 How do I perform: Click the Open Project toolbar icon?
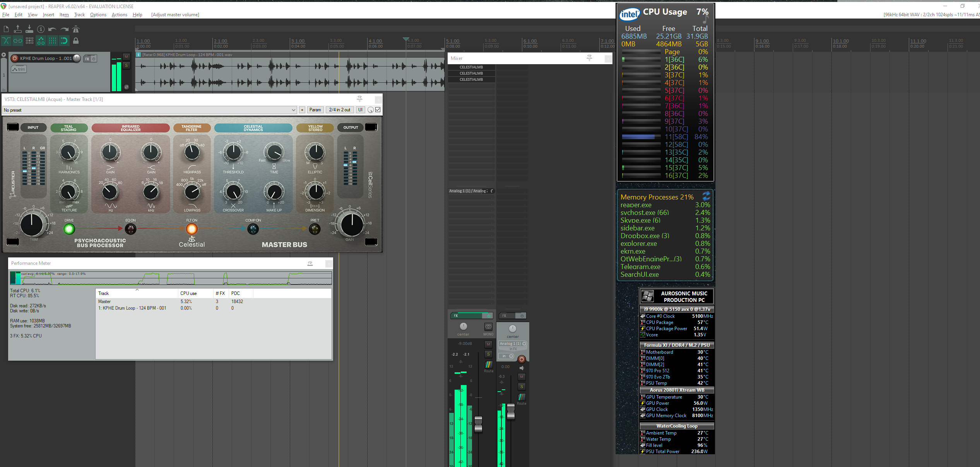[17, 29]
